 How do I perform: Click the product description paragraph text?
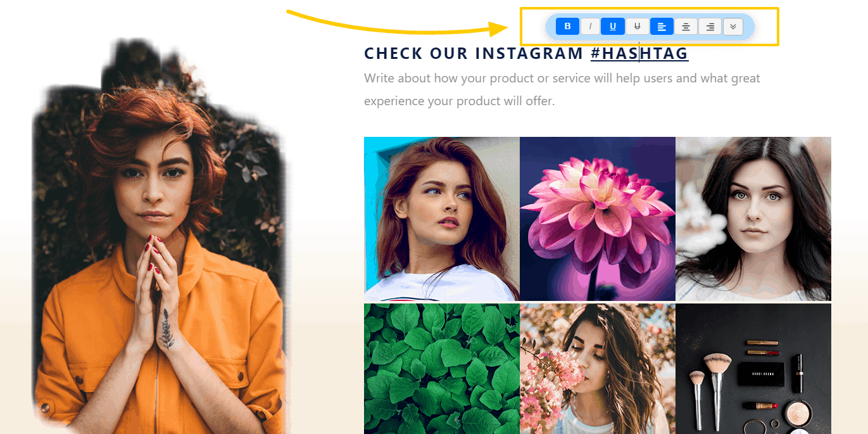(x=562, y=89)
